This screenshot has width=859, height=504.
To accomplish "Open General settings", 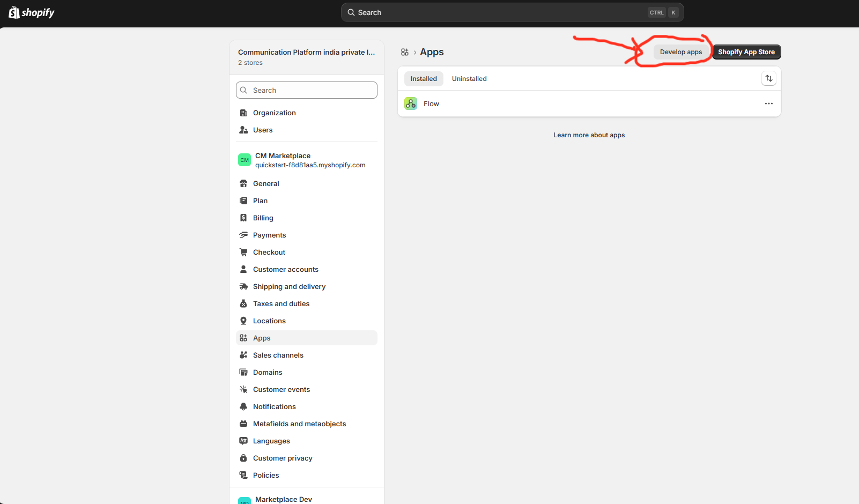I will tap(307, 183).
